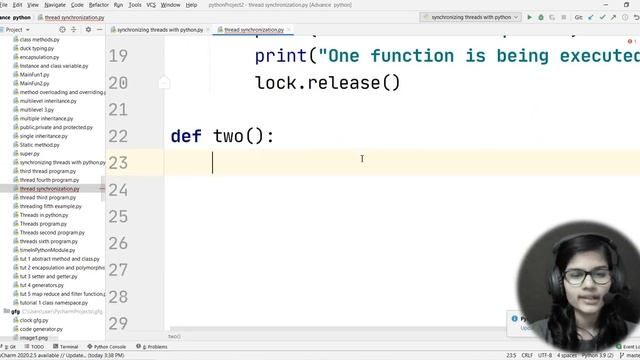The image size is (640, 360).
Task: Open the TODO tool window
Action: click(x=34, y=347)
